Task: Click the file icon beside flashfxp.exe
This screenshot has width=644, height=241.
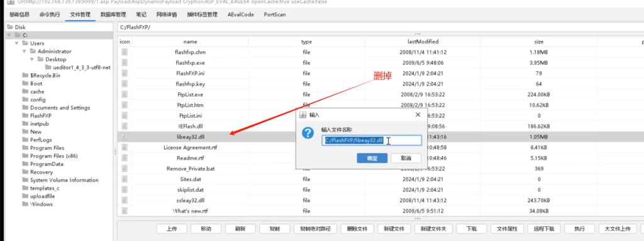Action: point(125,63)
